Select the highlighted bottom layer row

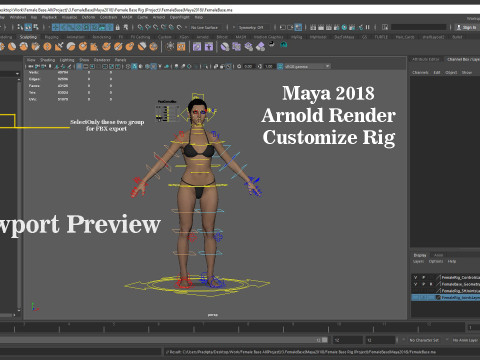point(446,297)
